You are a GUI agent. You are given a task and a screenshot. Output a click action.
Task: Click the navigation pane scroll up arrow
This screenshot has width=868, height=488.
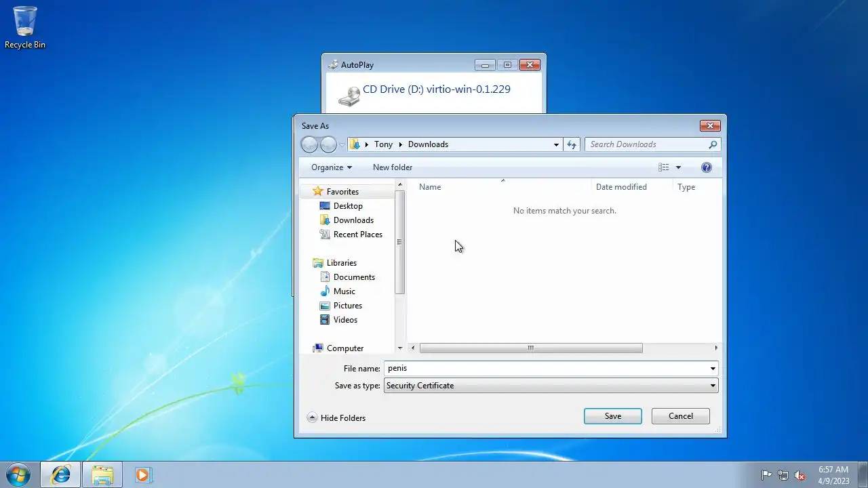pos(400,185)
